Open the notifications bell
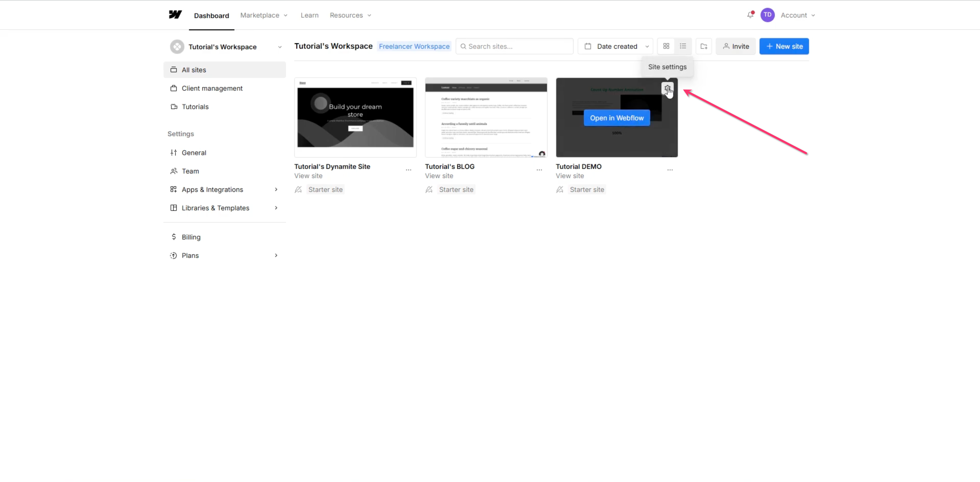 [x=750, y=15]
